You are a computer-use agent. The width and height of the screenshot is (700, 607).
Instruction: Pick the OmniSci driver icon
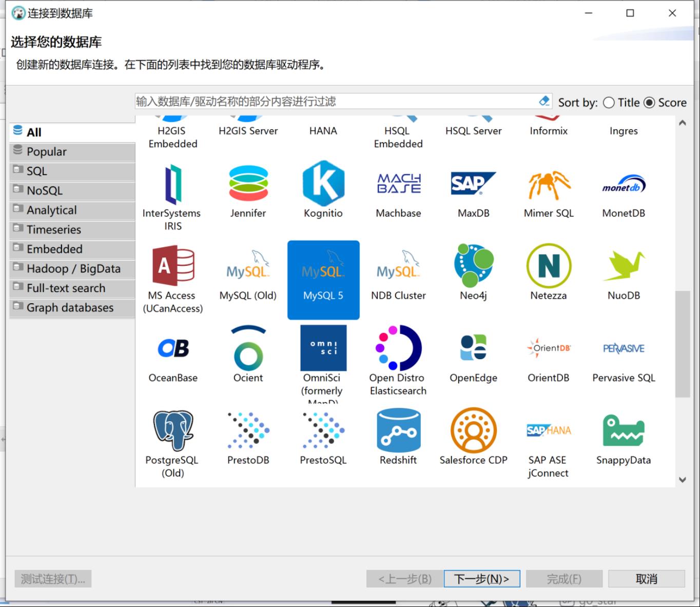click(323, 348)
